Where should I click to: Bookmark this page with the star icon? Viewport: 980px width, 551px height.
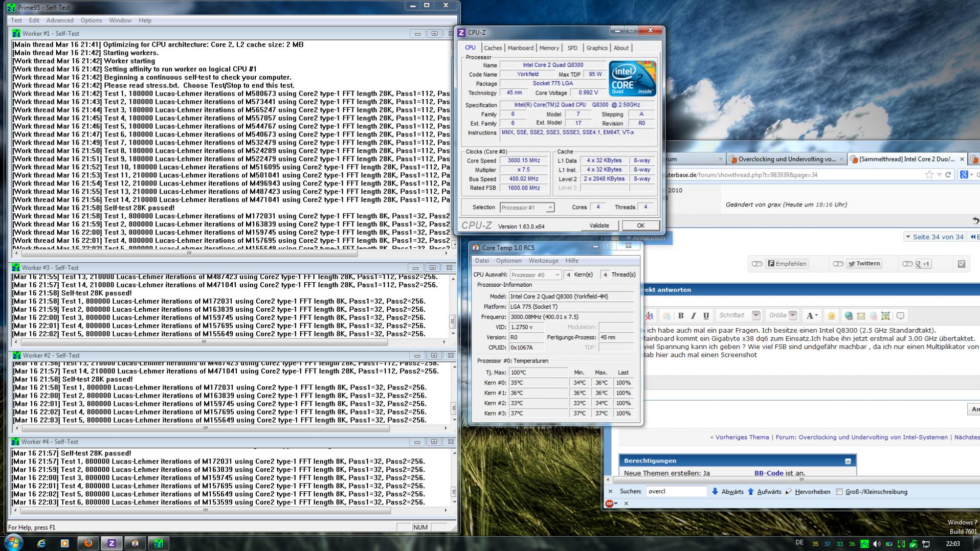coord(929,175)
